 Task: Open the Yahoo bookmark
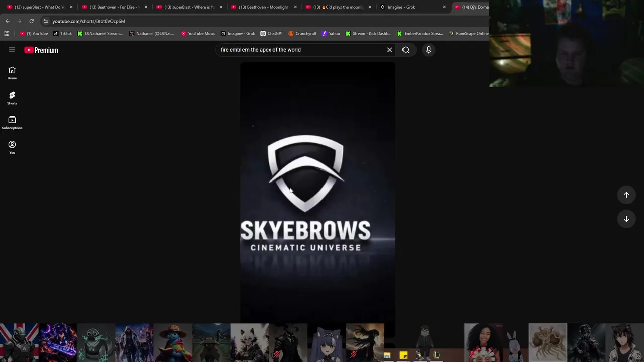coord(331,34)
